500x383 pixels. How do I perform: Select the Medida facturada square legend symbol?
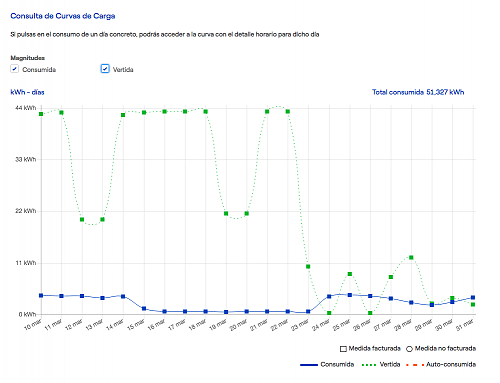pos(343,349)
